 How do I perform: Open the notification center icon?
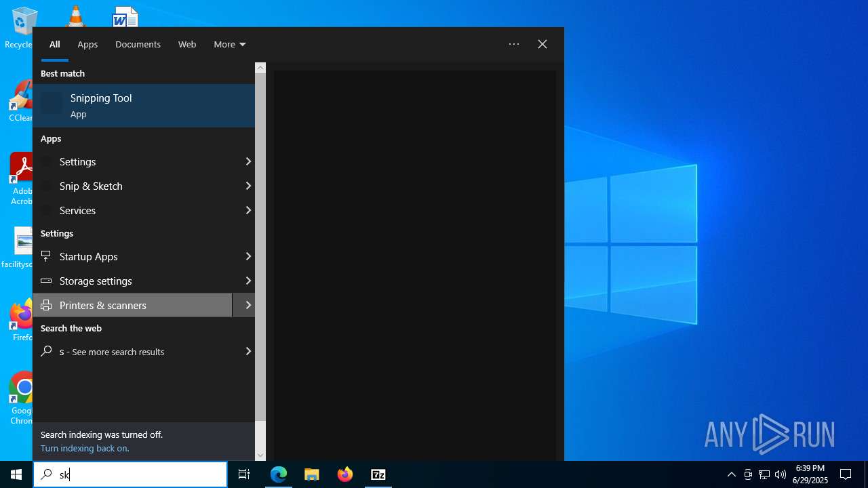pos(846,474)
